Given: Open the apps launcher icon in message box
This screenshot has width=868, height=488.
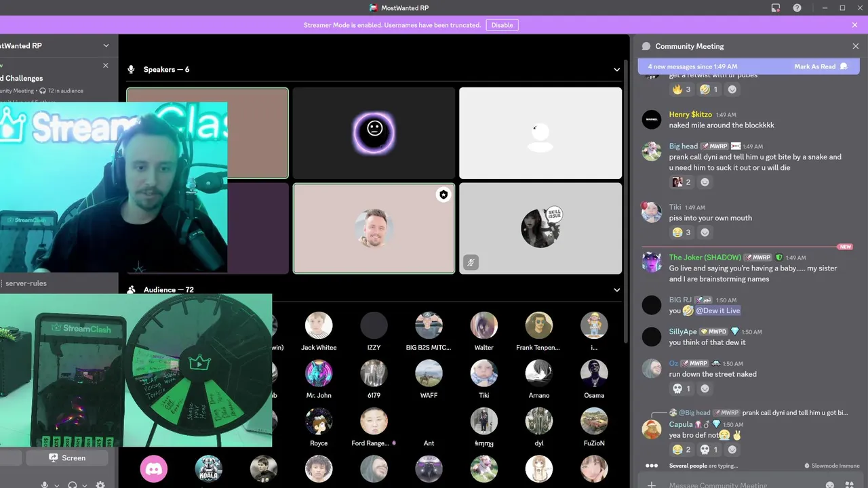Looking at the screenshot, I should 850,485.
